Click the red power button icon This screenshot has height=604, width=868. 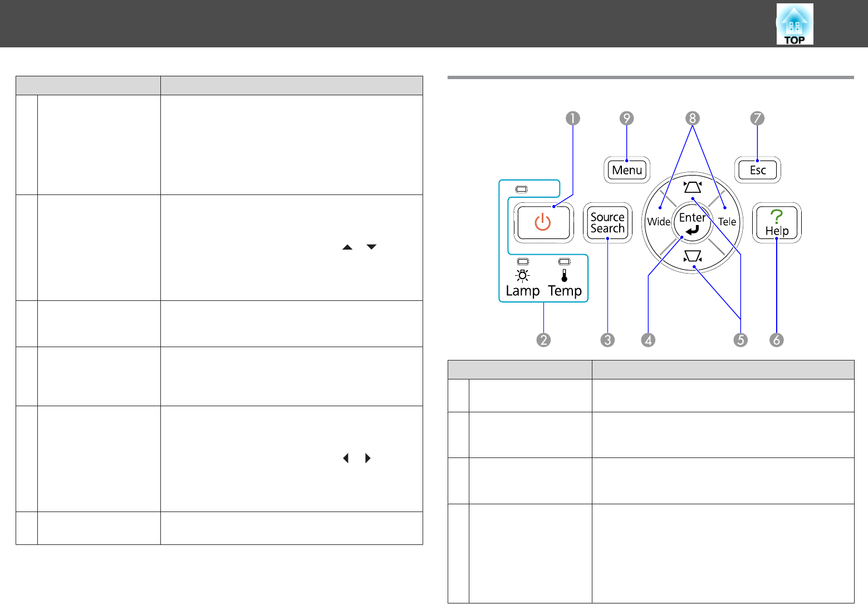(543, 223)
